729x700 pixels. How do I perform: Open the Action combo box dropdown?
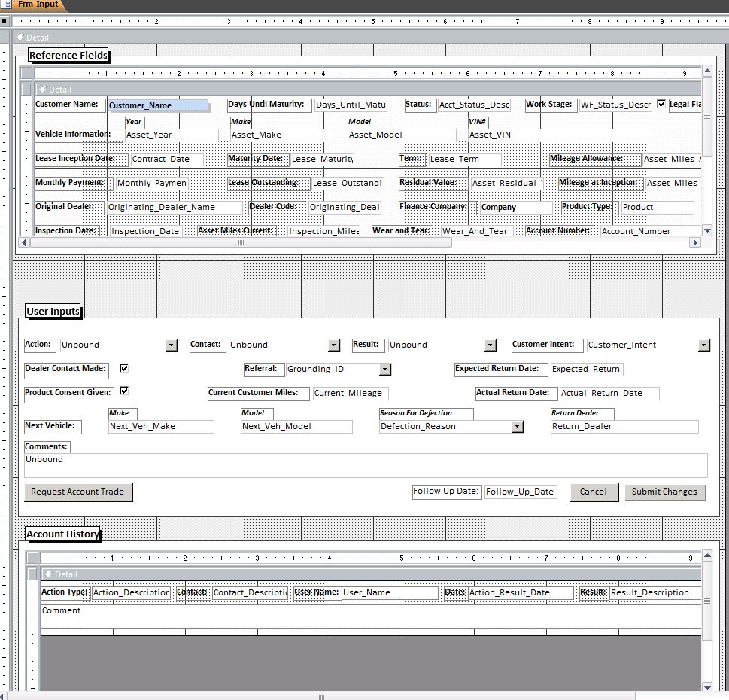point(172,345)
